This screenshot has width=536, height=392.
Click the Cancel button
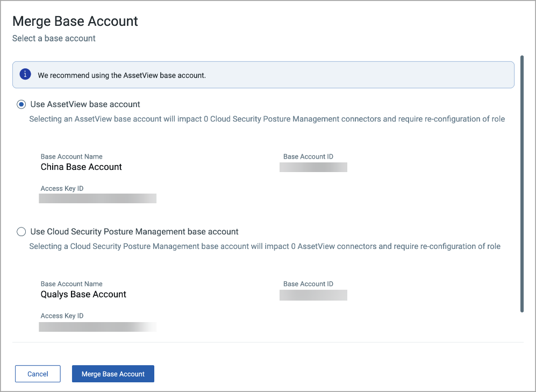38,374
